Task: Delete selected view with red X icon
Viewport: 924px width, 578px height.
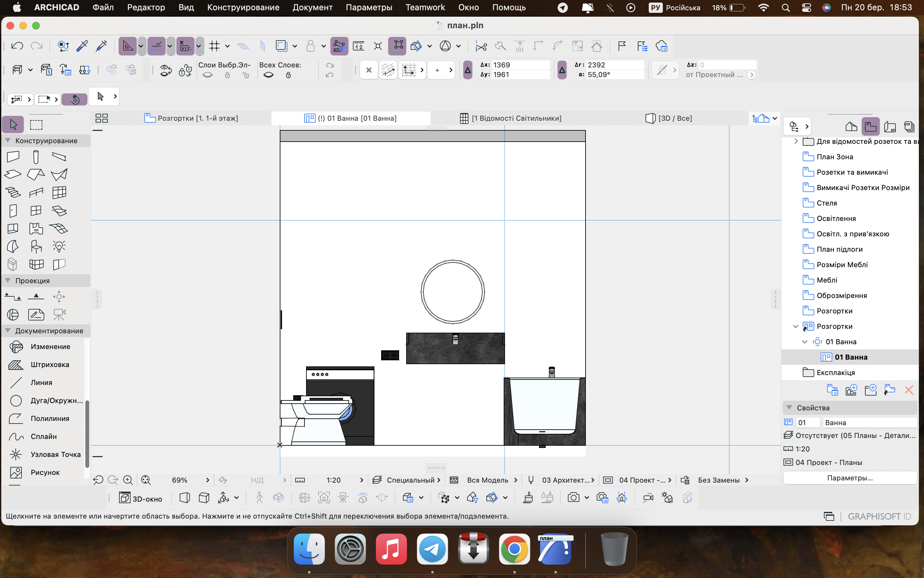Action: [x=909, y=390]
